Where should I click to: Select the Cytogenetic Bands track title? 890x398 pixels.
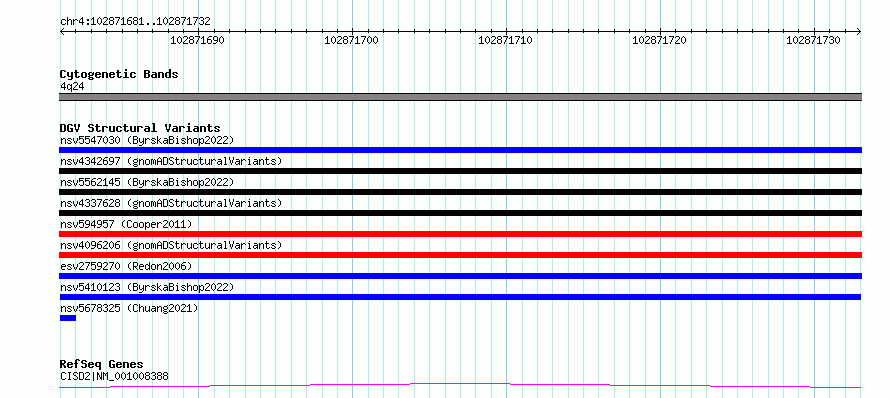[x=119, y=74]
